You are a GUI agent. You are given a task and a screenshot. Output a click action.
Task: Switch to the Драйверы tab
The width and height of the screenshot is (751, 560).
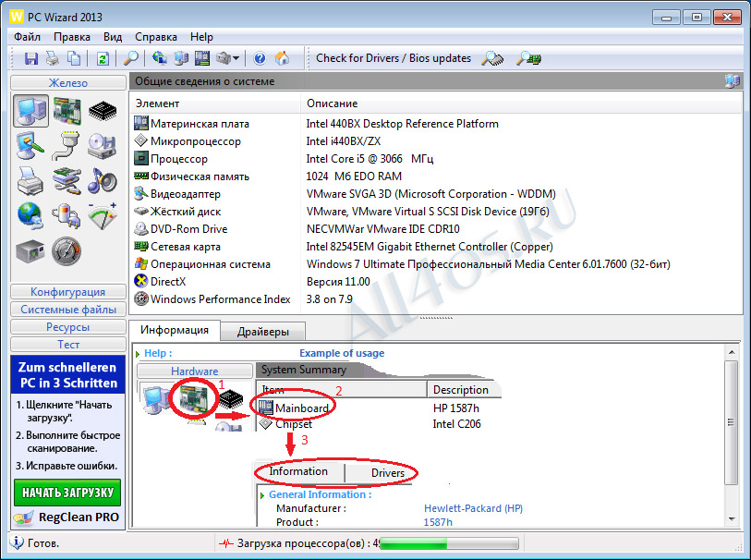pos(263,332)
